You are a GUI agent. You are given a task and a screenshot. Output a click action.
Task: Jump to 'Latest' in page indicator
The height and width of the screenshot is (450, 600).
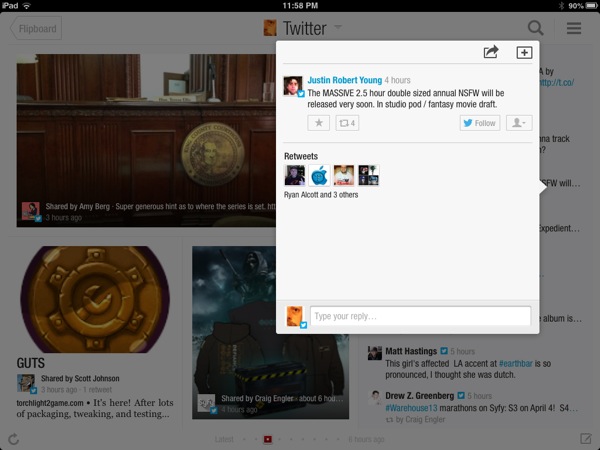click(224, 439)
